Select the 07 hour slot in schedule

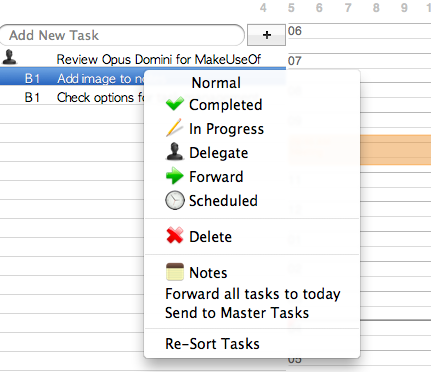tap(359, 61)
